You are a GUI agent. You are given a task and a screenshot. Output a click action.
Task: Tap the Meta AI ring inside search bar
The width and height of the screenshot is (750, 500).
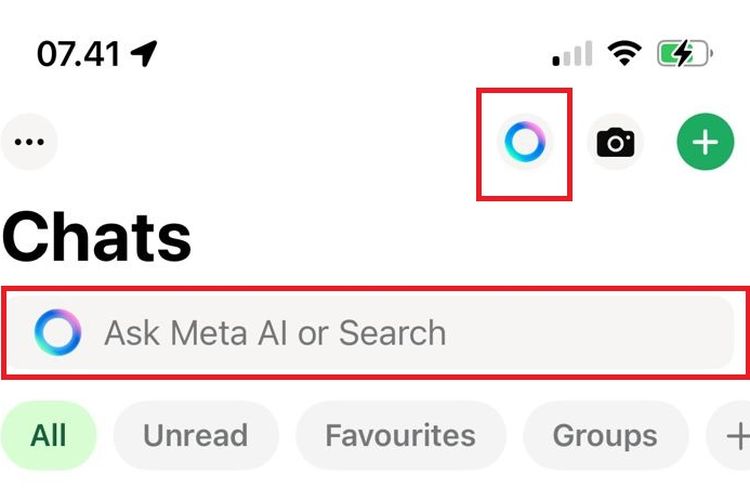click(57, 333)
